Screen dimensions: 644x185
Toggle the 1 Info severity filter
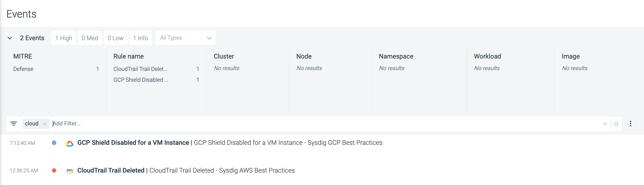(x=140, y=38)
